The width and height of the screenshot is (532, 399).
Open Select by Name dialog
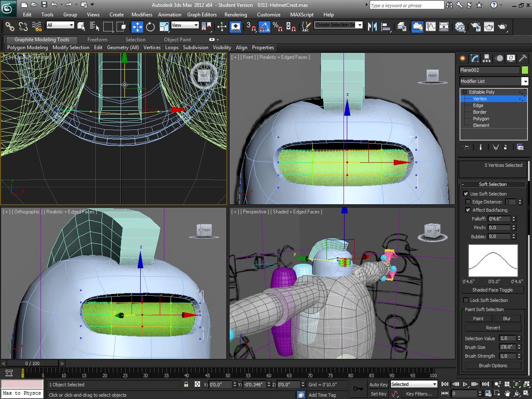click(94, 27)
